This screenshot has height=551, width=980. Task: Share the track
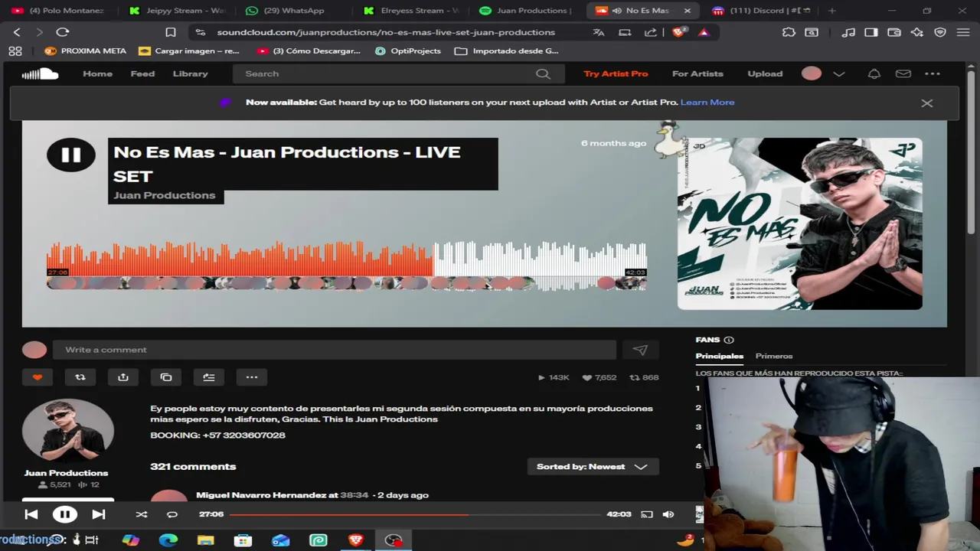click(123, 377)
